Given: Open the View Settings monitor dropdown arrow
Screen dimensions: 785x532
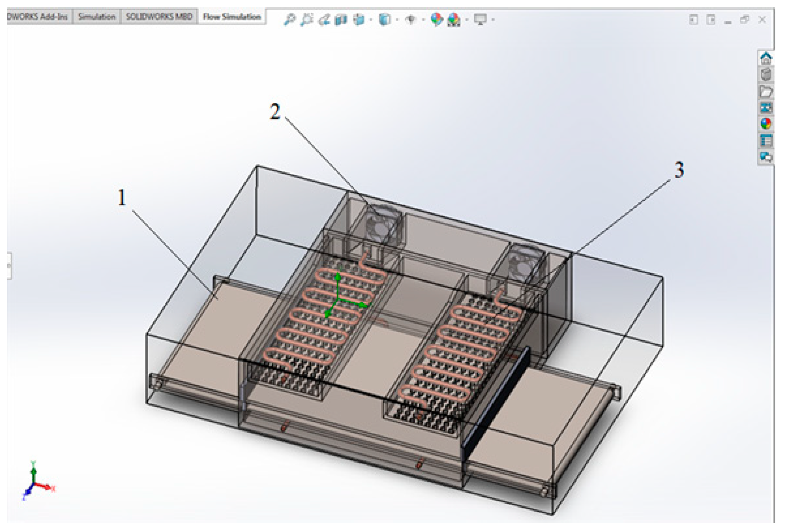Looking at the screenshot, I should coord(493,20).
